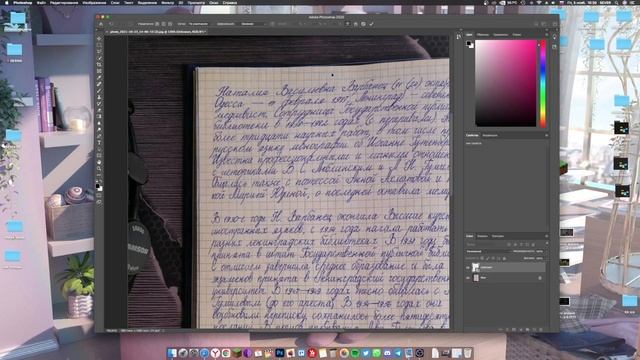Select the Eyedropper tool
640x360 pixels.
(x=99, y=78)
